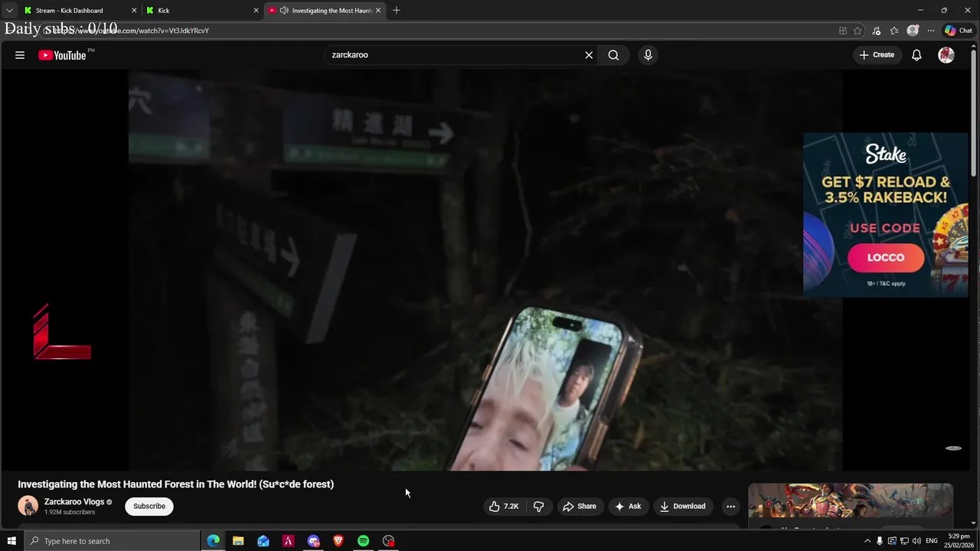Open the Windows Start menu
The width and height of the screenshot is (980, 551).
[x=11, y=541]
